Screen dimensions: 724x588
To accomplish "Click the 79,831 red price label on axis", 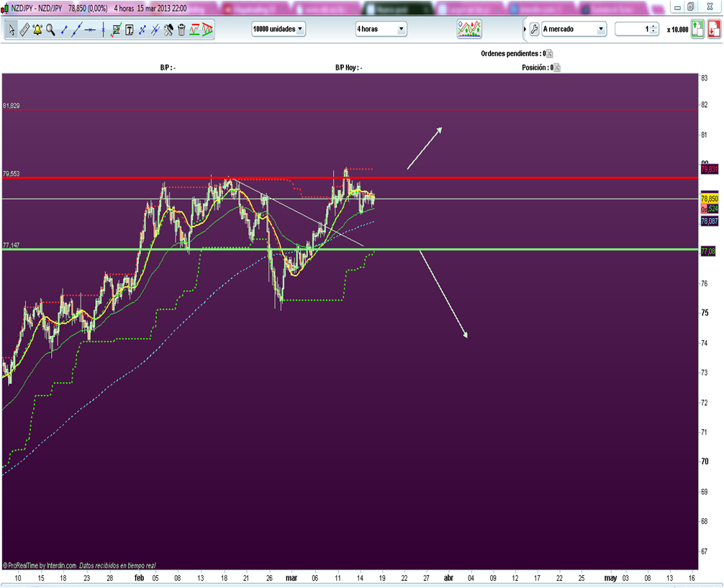I will click(x=709, y=170).
